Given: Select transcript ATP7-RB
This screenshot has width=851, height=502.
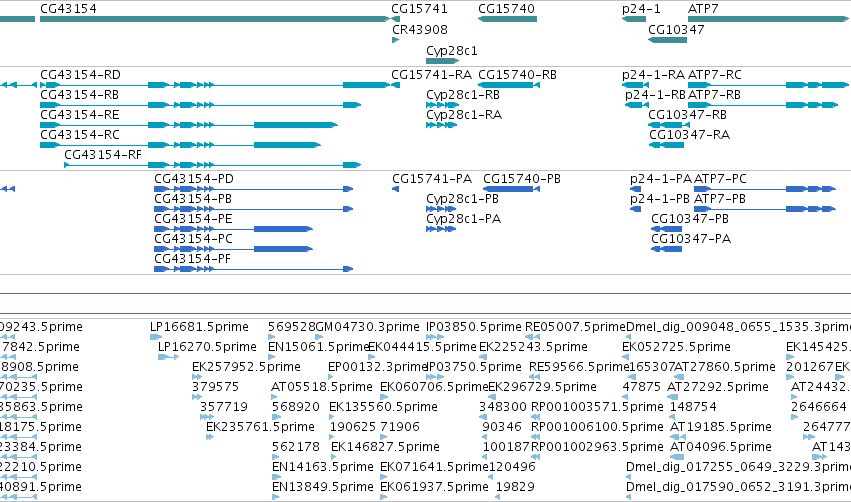Looking at the screenshot, I should tap(714, 95).
